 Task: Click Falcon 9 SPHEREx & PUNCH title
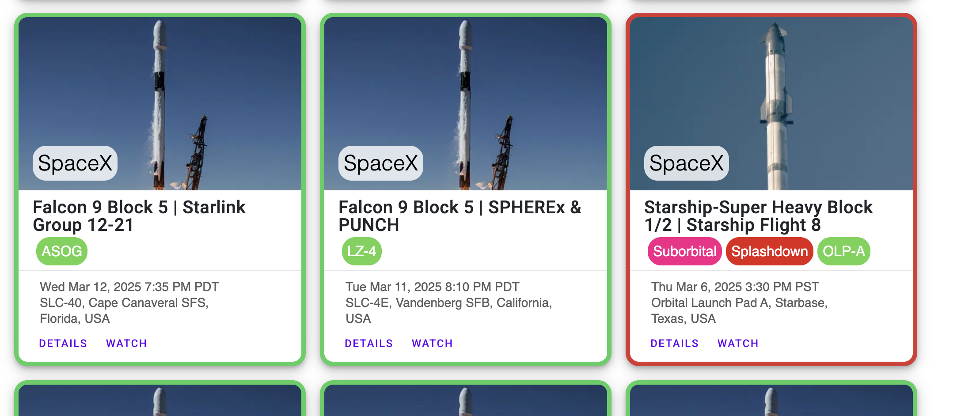[460, 216]
